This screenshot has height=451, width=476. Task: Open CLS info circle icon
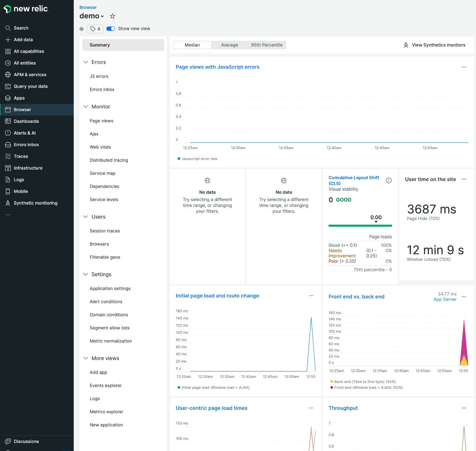click(x=389, y=180)
